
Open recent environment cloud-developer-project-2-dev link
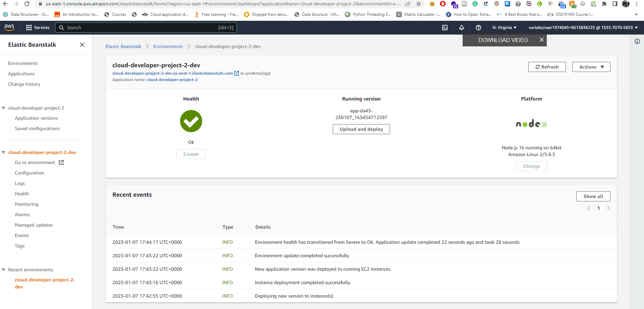coord(45,283)
